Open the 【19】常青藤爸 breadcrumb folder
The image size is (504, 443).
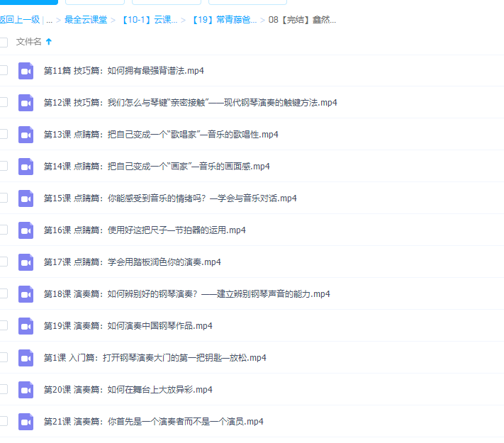[x=225, y=20]
